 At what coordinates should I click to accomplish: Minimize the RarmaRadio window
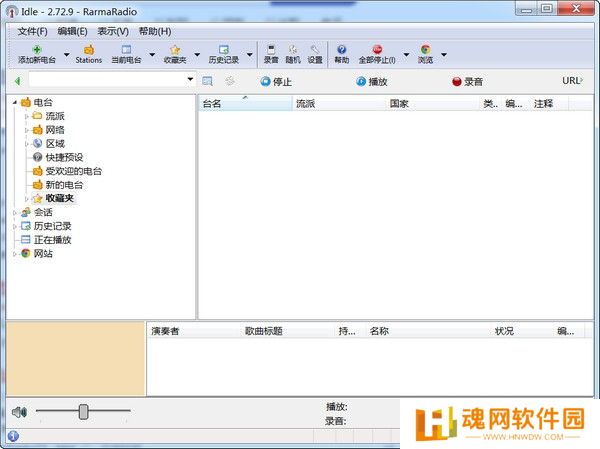pyautogui.click(x=527, y=9)
